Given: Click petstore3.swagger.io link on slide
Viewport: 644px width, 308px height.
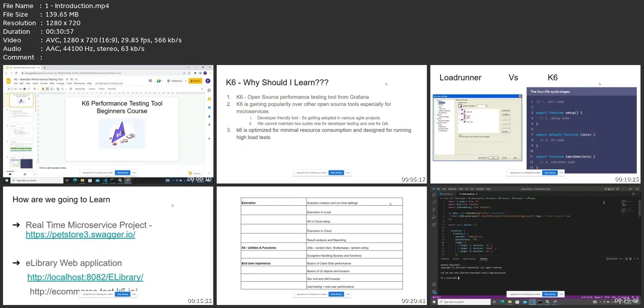Looking at the screenshot, I should click(81, 235).
